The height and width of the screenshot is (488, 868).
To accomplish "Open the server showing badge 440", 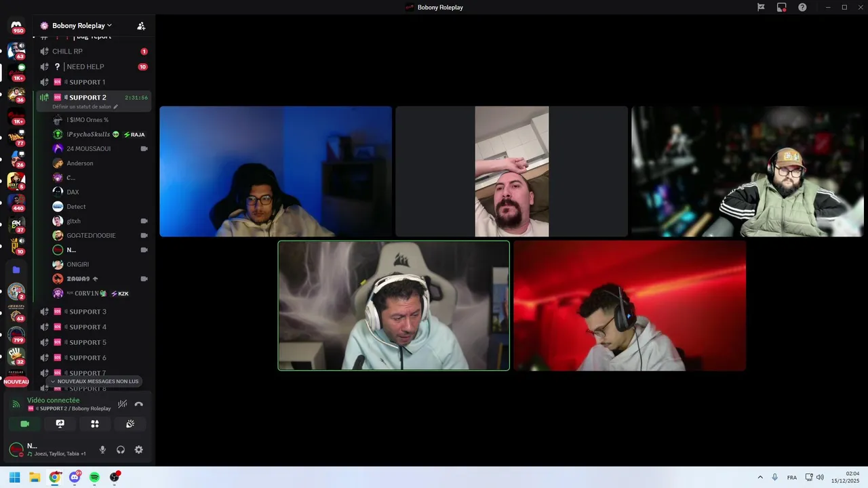I will pyautogui.click(x=16, y=203).
